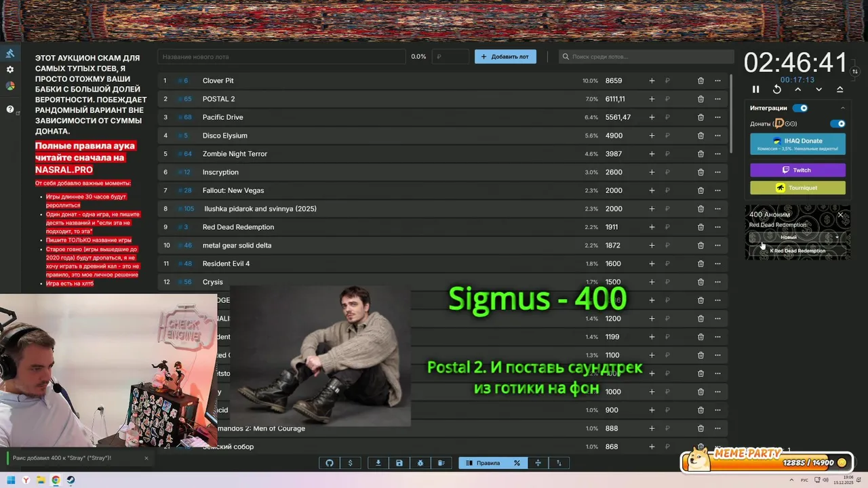The height and width of the screenshot is (488, 868).
Task: Click the save floppy-disk icon
Action: click(x=399, y=463)
